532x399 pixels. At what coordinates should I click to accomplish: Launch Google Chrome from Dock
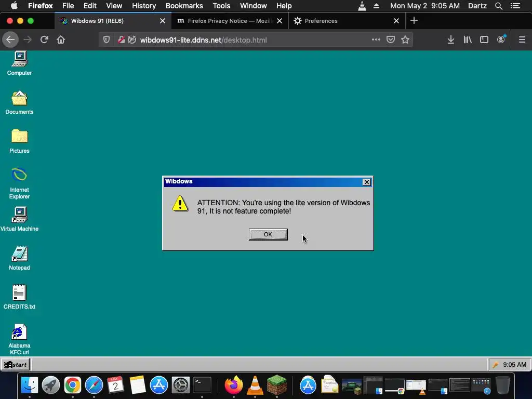73,385
